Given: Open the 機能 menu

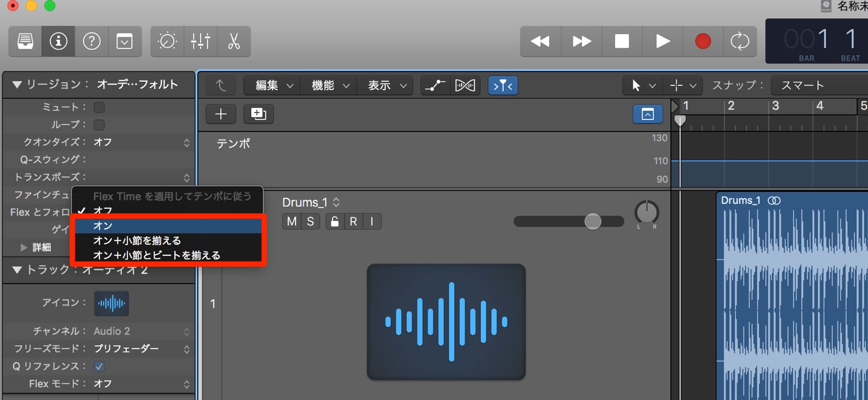Looking at the screenshot, I should click(x=330, y=85).
